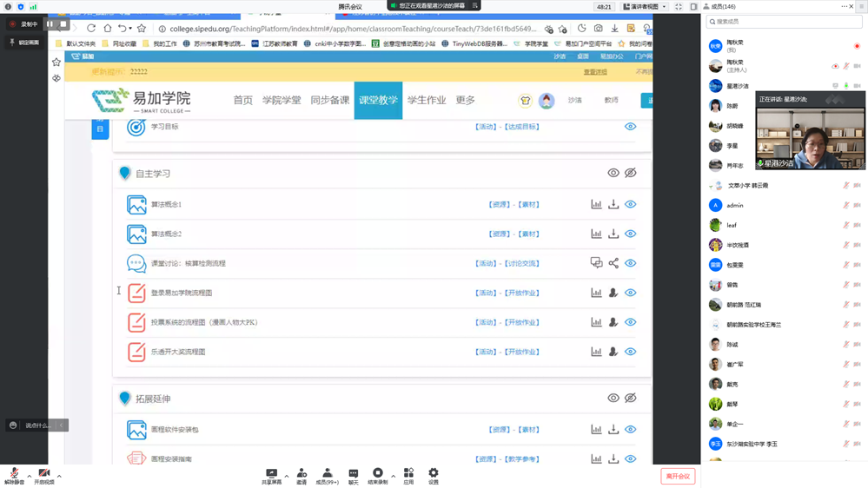Open the 登录易加学院流程图 assignment
The height and width of the screenshot is (488, 868).
coord(182,293)
